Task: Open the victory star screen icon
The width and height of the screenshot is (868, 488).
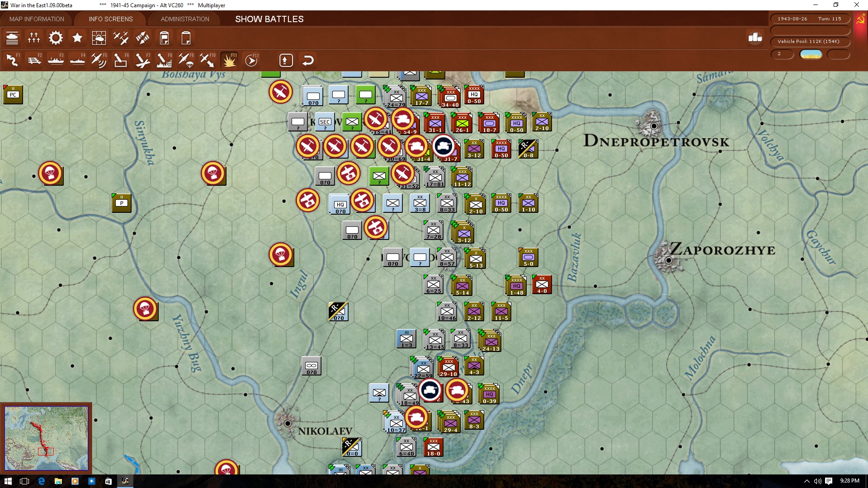Action: pyautogui.click(x=77, y=38)
